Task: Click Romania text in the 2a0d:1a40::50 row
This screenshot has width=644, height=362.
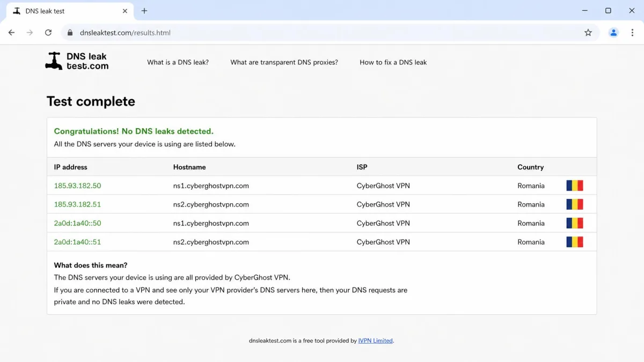Action: coord(531,223)
